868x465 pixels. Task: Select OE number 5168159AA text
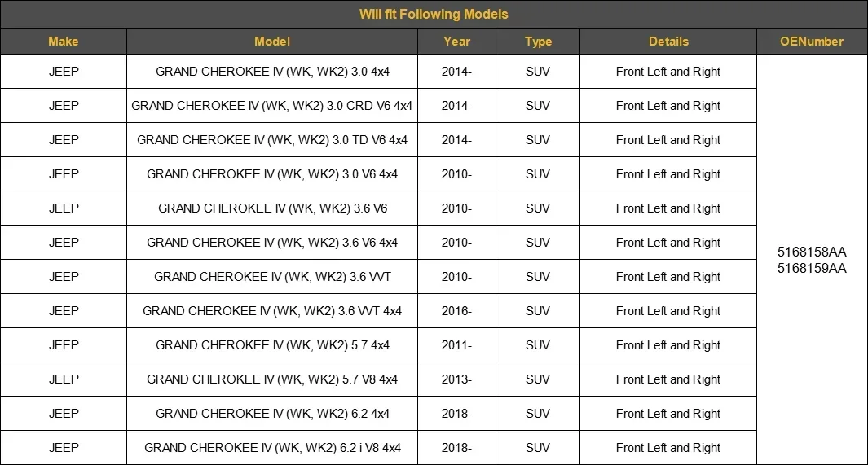click(812, 269)
